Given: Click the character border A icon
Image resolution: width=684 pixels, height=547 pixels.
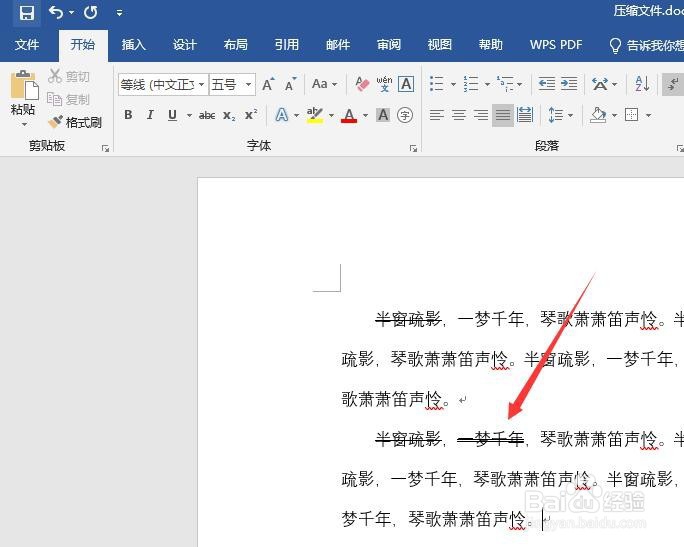Looking at the screenshot, I should click(x=406, y=84).
